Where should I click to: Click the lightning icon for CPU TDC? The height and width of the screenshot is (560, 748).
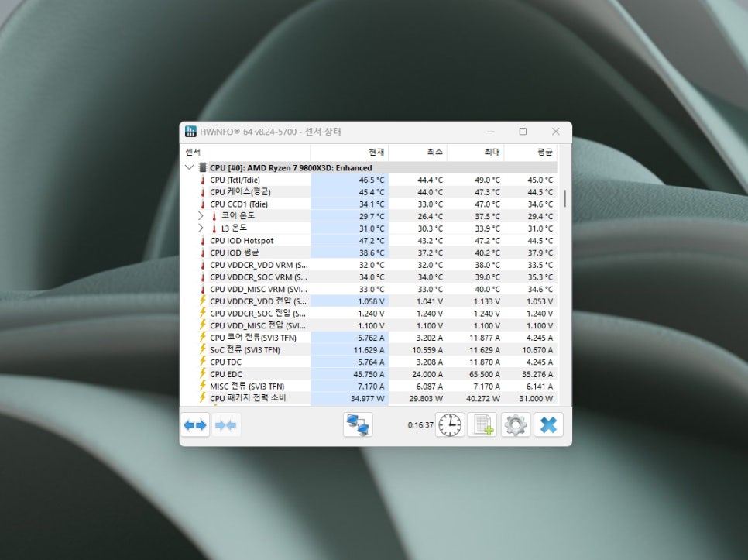pyautogui.click(x=203, y=362)
